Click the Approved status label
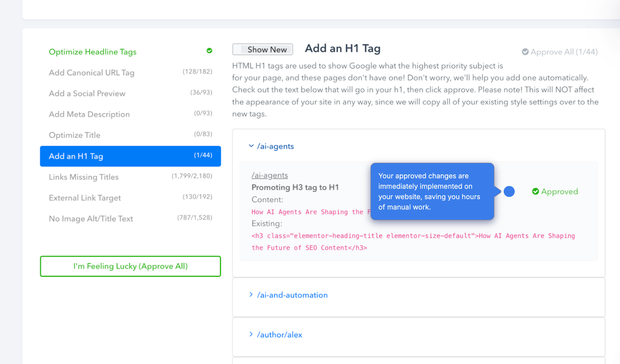Image resolution: width=620 pixels, height=364 pixels. pyautogui.click(x=560, y=191)
